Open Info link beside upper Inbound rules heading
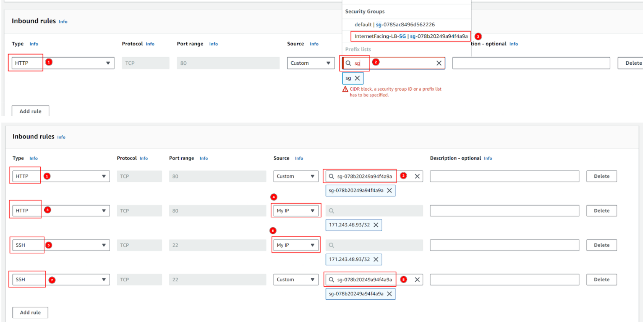The height and width of the screenshot is (322, 644). pyautogui.click(x=63, y=22)
